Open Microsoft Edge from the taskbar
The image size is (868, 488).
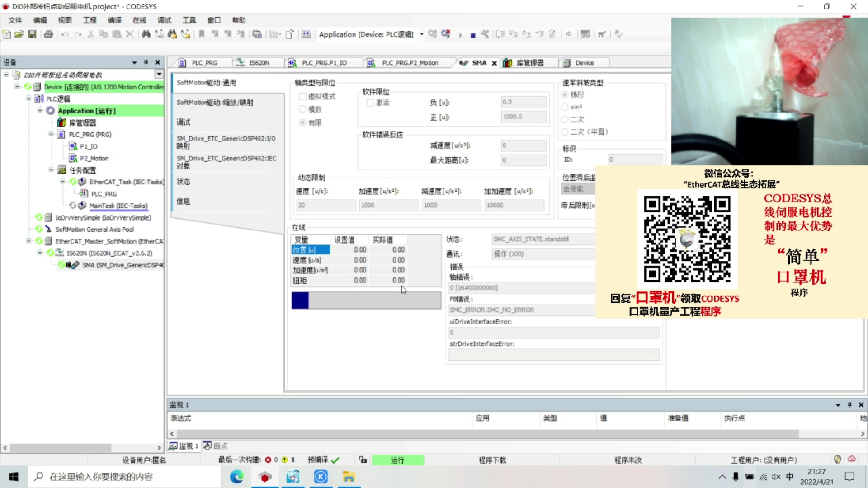coord(236,477)
